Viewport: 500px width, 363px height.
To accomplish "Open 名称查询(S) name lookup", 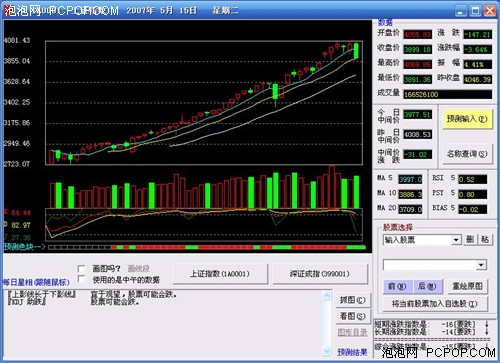I will pos(467,154).
